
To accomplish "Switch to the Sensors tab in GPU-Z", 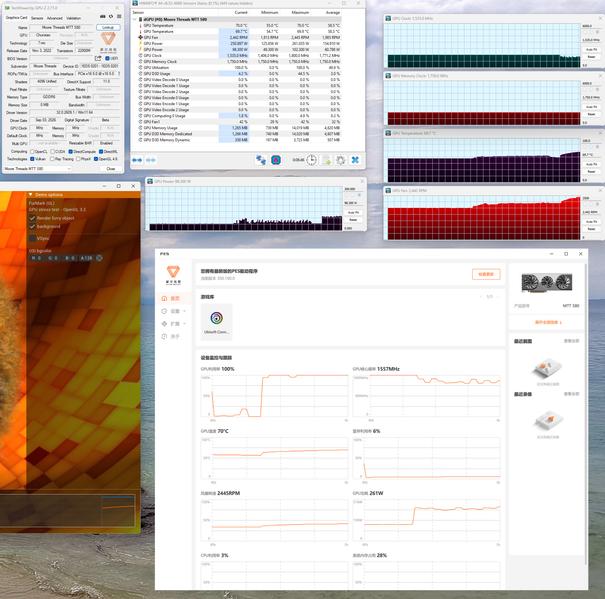I will 37,18.
